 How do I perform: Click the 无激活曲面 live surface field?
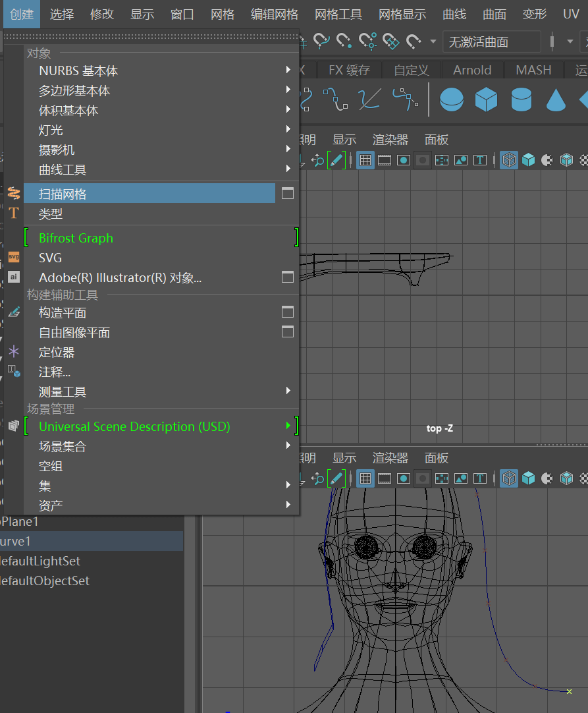pos(492,42)
